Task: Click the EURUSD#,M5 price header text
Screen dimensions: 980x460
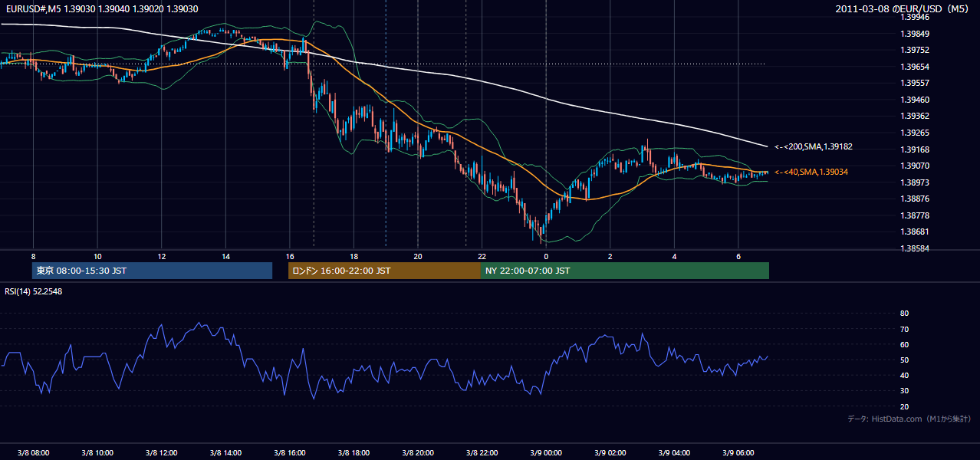Action: click(102, 8)
